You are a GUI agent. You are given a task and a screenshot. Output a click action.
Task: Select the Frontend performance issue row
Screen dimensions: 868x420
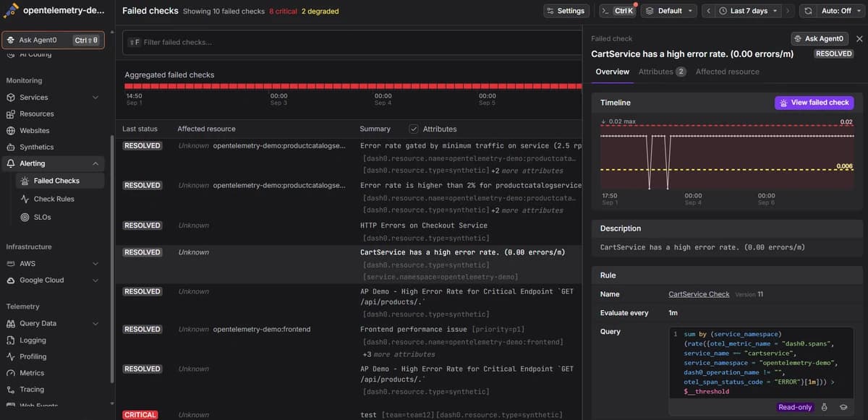(349, 342)
